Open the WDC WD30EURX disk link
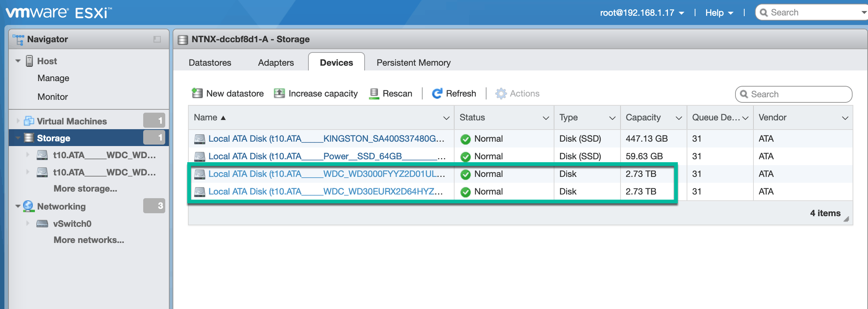 tap(325, 192)
